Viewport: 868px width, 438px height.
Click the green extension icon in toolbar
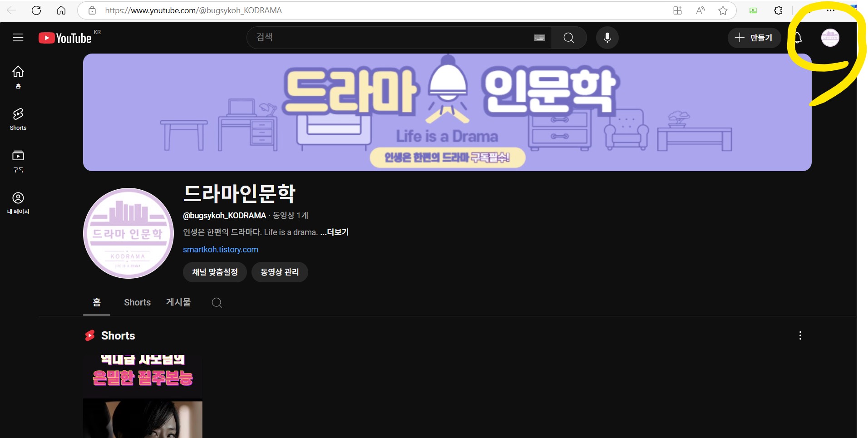point(753,10)
